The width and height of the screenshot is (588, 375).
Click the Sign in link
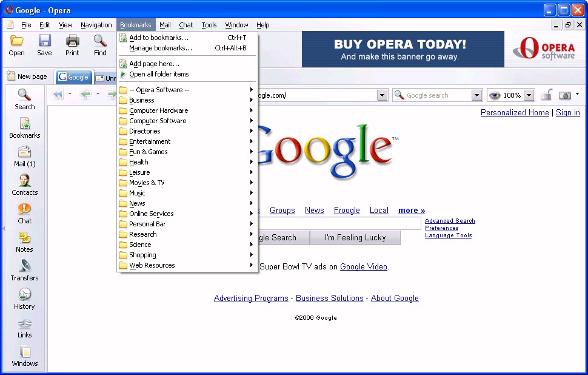[568, 113]
